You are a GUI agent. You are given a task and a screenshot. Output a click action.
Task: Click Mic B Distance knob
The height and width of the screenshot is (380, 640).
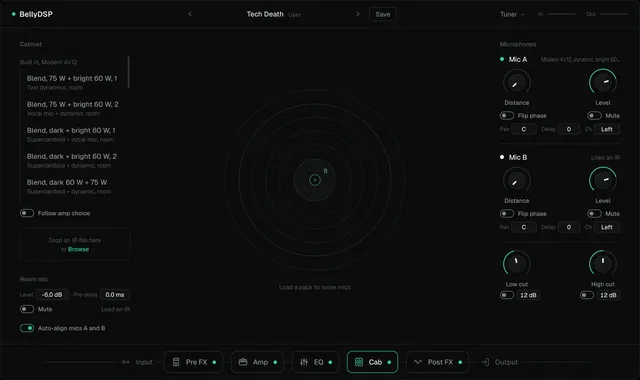coord(517,181)
